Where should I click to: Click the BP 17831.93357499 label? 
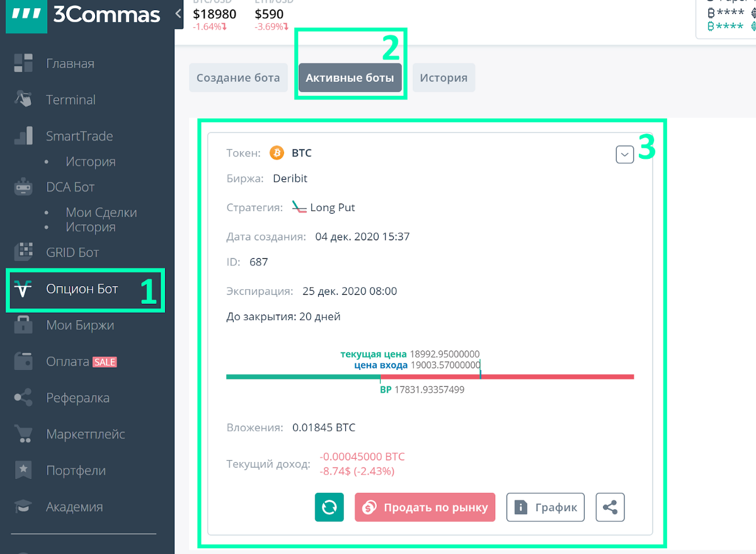point(422,390)
